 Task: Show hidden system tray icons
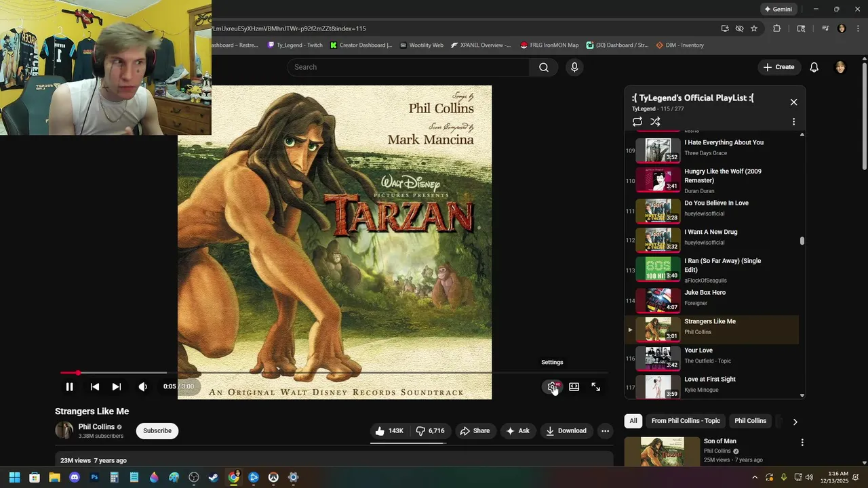click(x=755, y=477)
